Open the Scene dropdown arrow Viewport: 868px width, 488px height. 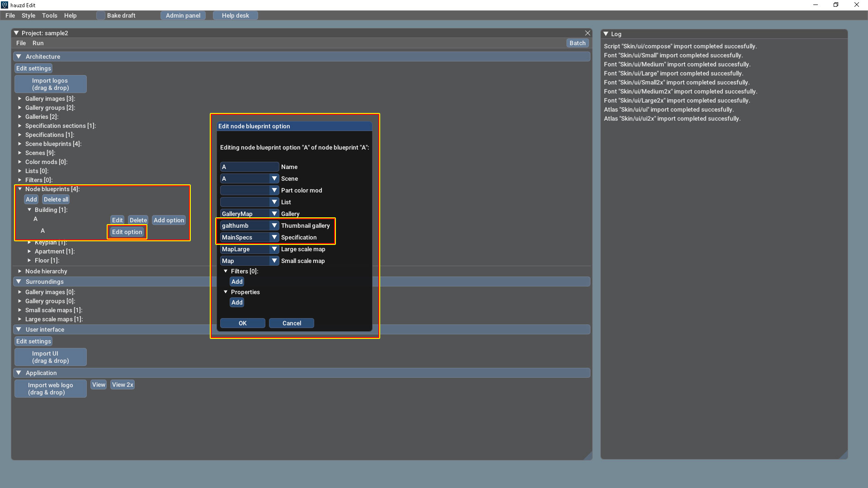274,178
